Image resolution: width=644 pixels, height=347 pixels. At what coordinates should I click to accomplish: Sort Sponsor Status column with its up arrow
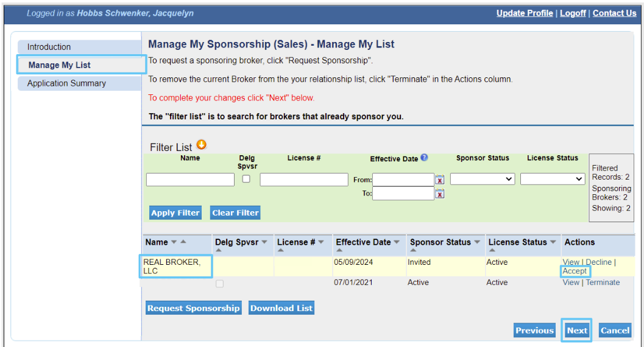pyautogui.click(x=413, y=250)
